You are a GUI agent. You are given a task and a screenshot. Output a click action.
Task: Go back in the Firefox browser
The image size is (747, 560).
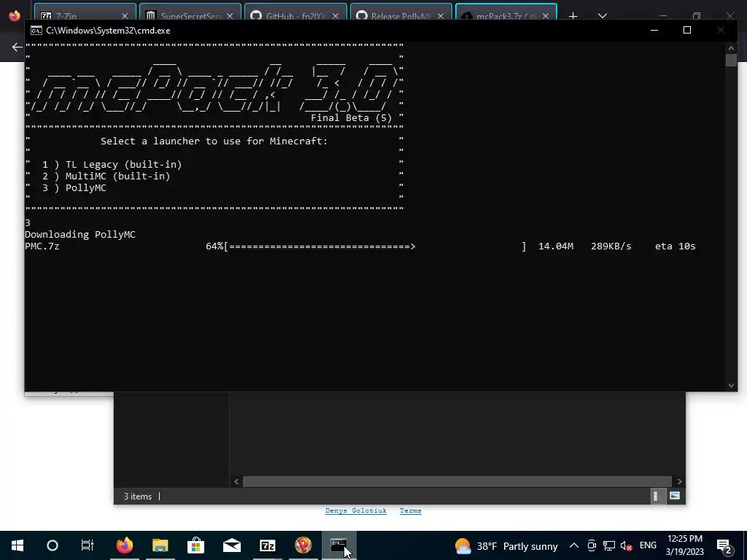pyautogui.click(x=18, y=47)
